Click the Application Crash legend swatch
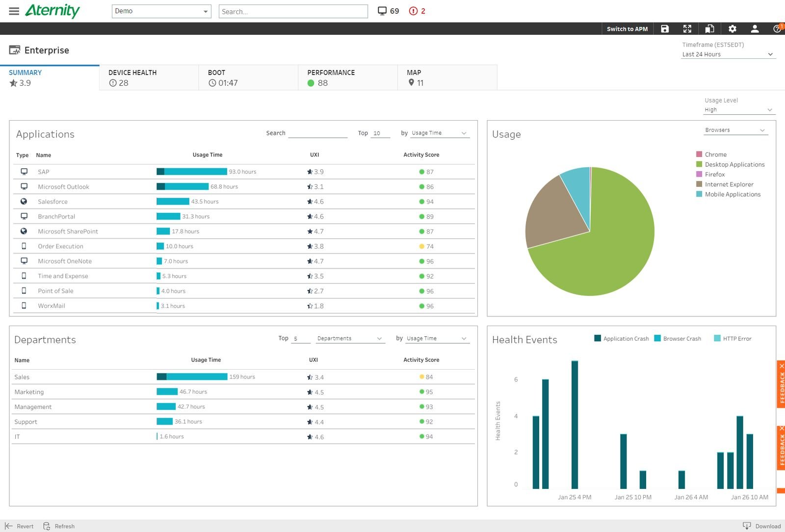 [x=597, y=338]
